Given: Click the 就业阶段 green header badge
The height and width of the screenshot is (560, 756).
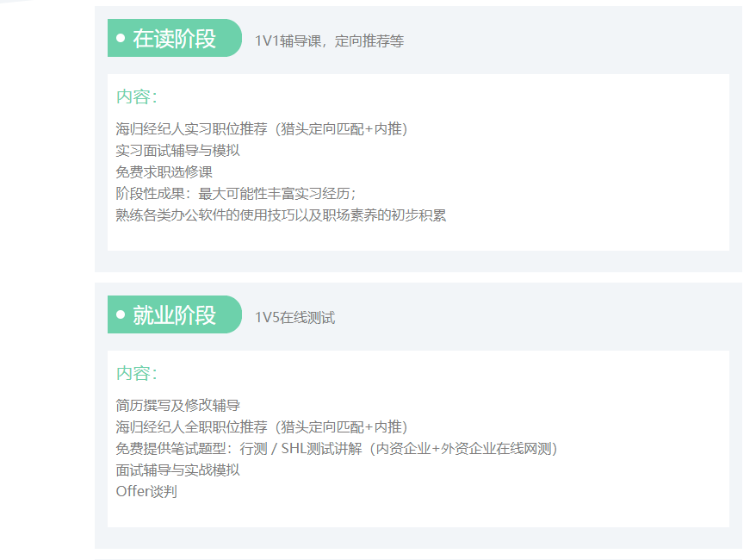Looking at the screenshot, I should click(x=175, y=315).
